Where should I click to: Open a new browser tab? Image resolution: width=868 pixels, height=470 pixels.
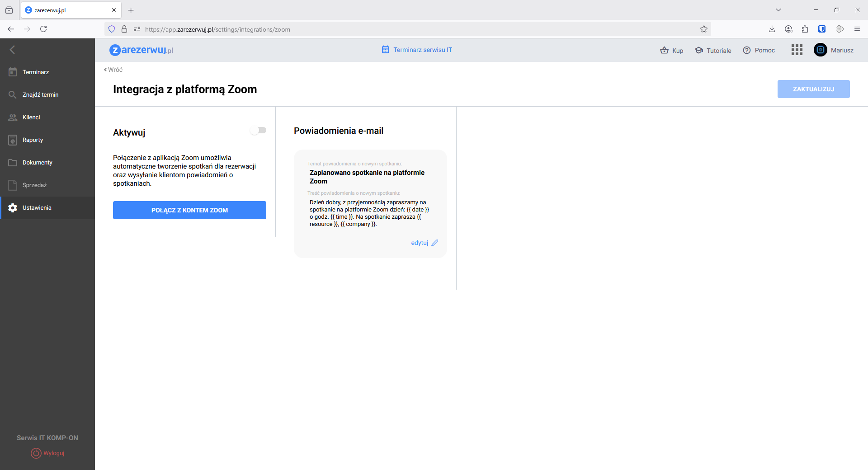131,10
